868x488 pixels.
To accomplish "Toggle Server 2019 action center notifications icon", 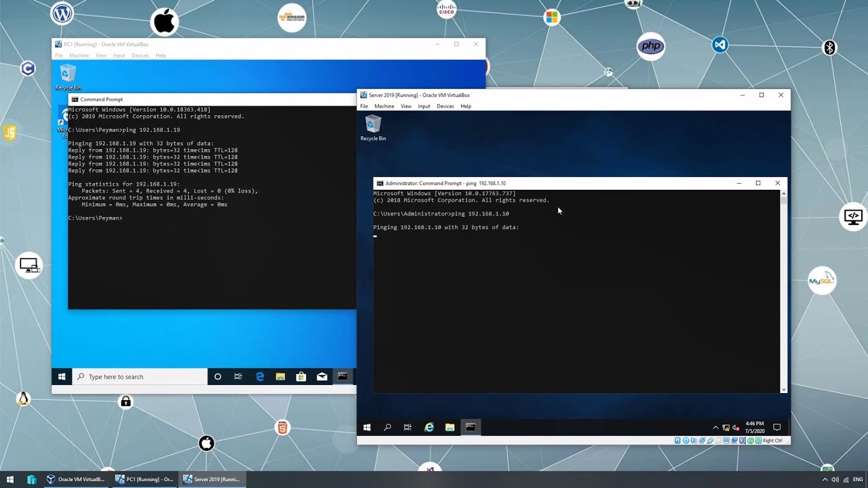I will coord(777,427).
